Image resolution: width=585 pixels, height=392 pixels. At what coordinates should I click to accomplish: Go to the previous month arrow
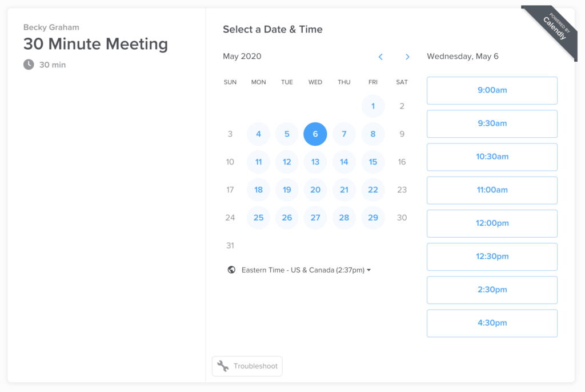(380, 57)
